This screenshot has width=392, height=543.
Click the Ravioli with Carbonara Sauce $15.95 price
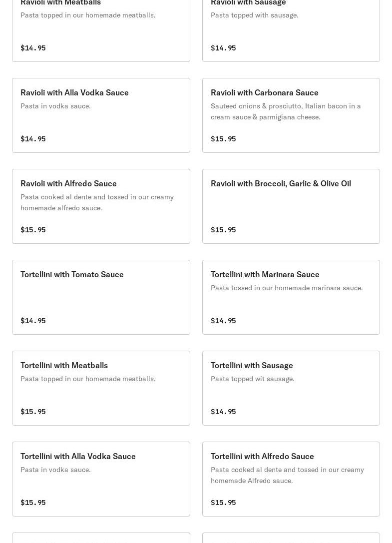223,139
